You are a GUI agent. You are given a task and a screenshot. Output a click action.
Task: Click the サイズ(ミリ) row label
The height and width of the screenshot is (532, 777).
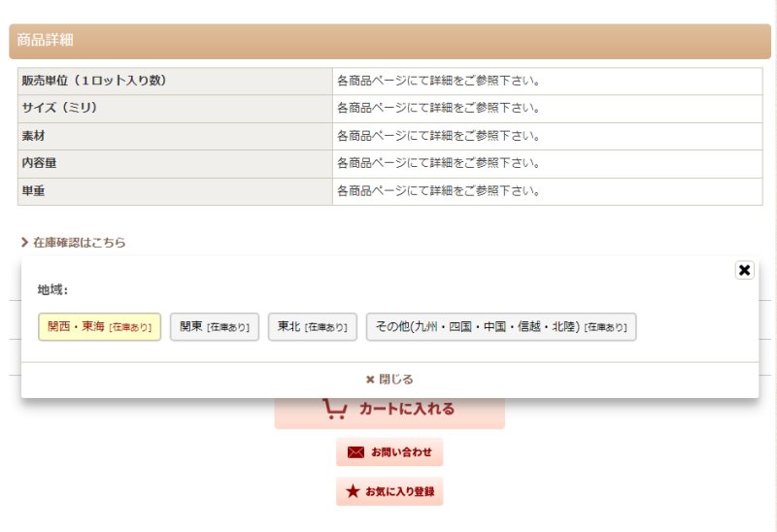(x=60, y=108)
